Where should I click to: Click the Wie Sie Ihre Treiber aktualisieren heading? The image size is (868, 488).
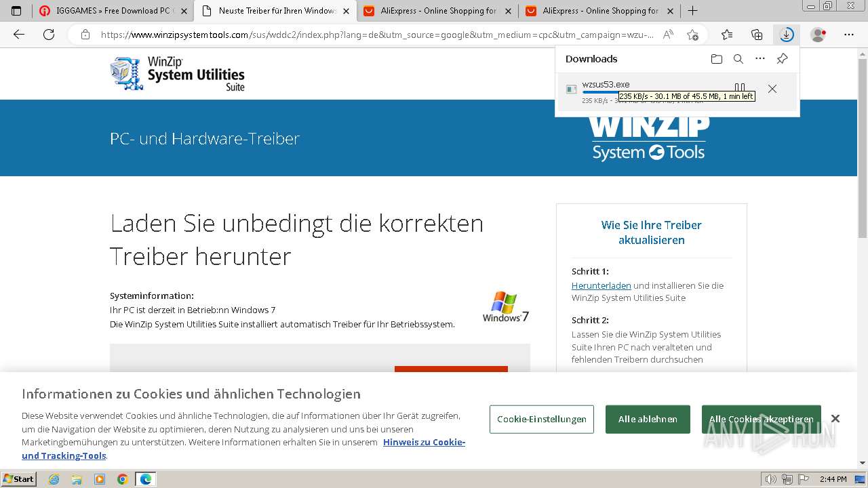coord(652,232)
